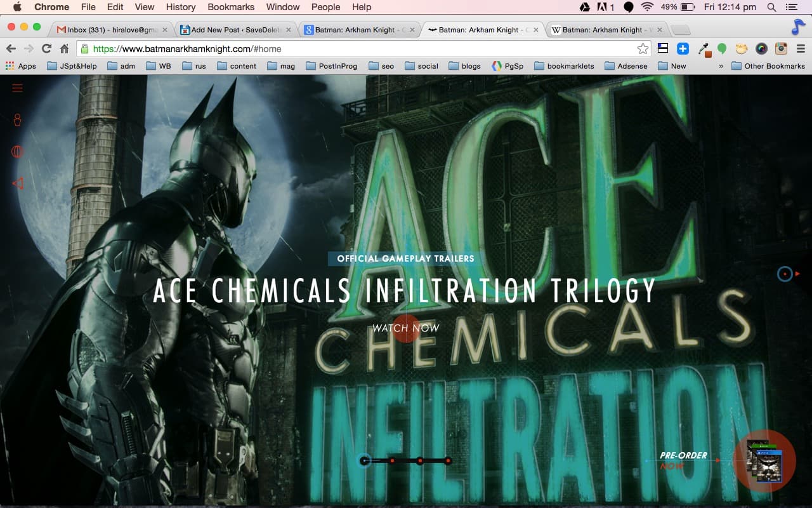This screenshot has width=812, height=508.
Task: Open the Bookmarks menu
Action: pyautogui.click(x=231, y=7)
